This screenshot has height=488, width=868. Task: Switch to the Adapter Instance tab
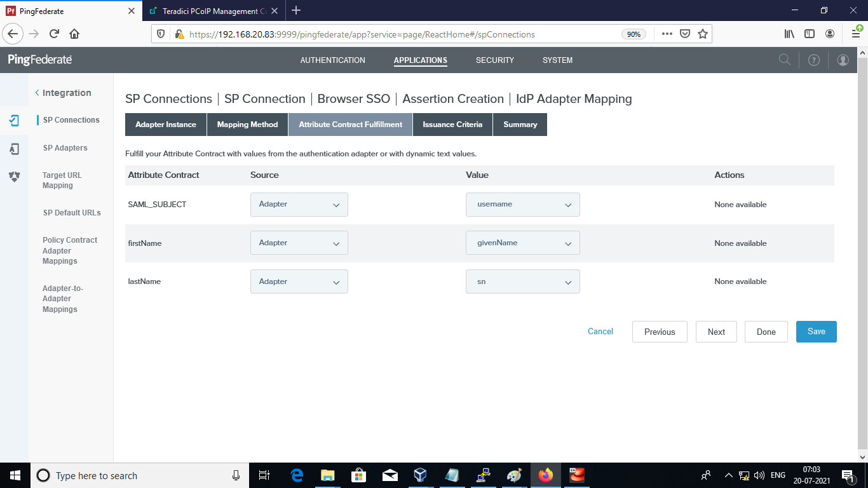[x=166, y=125]
